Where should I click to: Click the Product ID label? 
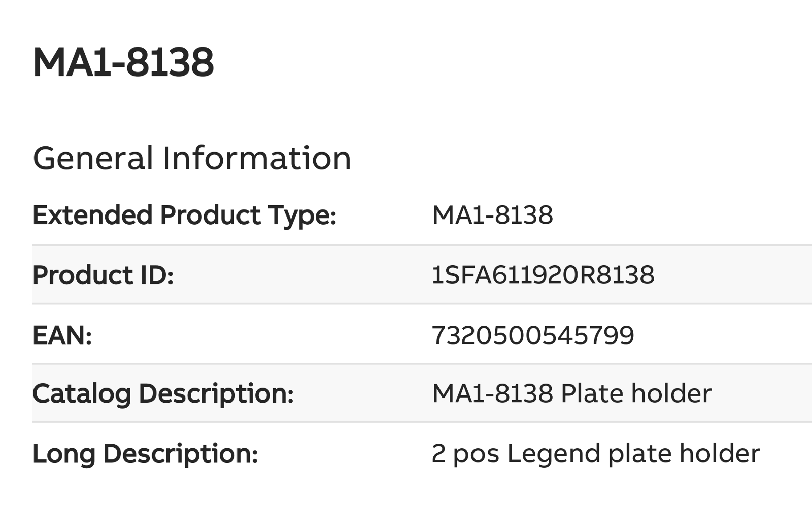[103, 275]
